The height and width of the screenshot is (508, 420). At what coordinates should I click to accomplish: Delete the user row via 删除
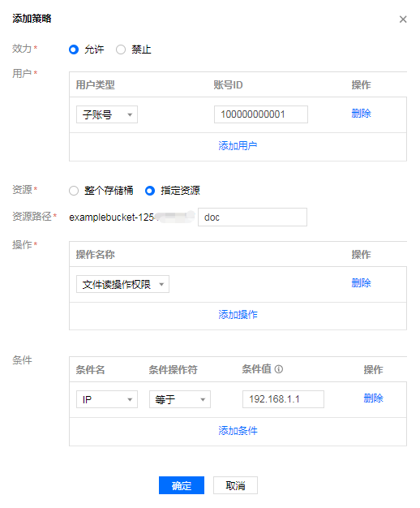(x=361, y=114)
